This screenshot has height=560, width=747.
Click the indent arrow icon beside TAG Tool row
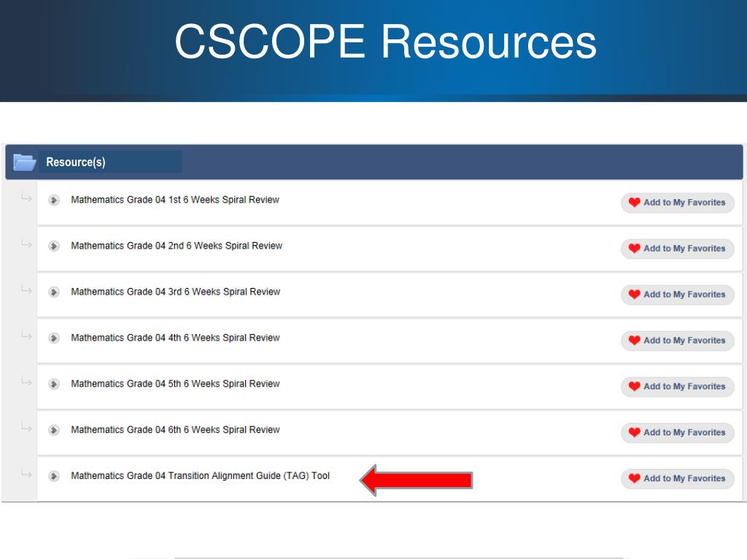(26, 473)
